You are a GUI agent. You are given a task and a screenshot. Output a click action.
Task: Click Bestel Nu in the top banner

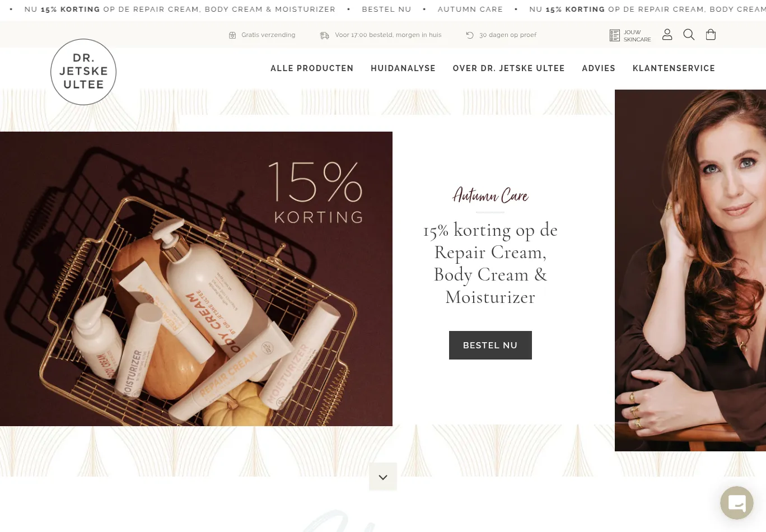point(386,10)
